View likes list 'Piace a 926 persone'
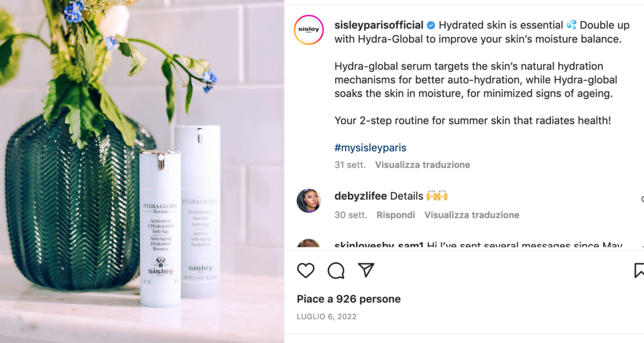Screen dimensions: 644x343 tap(349, 299)
